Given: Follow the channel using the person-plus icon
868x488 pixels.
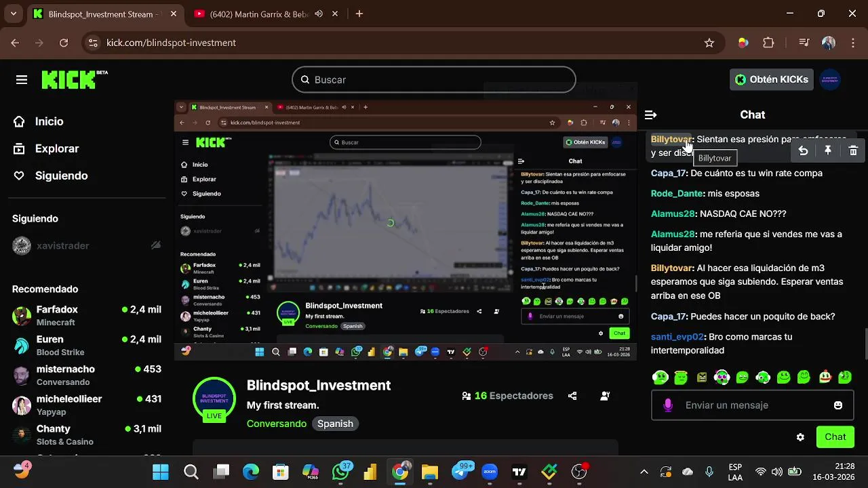Looking at the screenshot, I should (605, 396).
